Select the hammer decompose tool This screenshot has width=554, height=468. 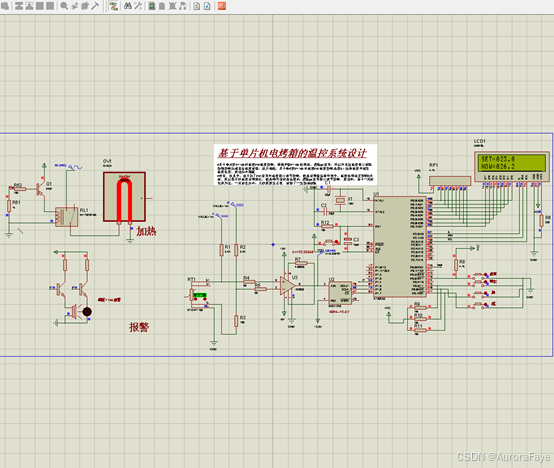[x=95, y=6]
